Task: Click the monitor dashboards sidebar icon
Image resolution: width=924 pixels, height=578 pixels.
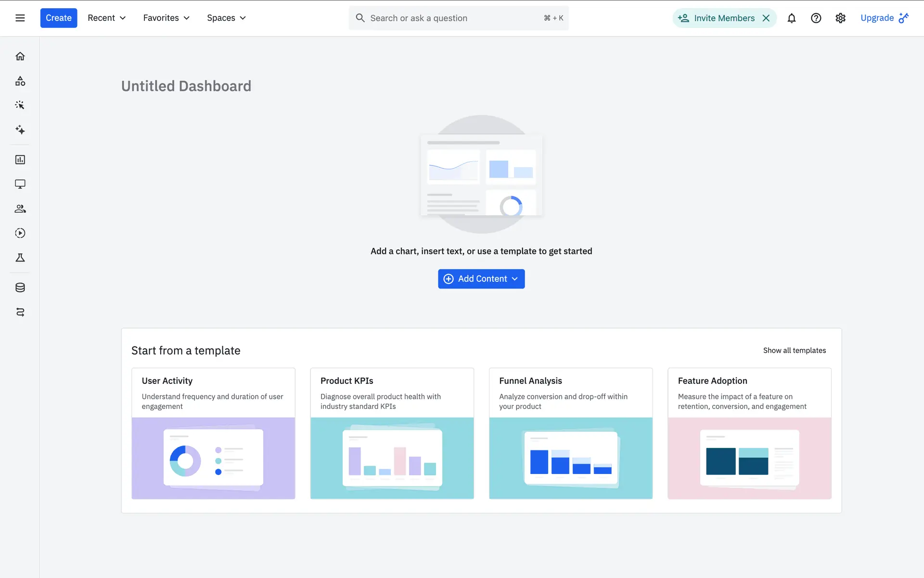Action: click(x=20, y=184)
